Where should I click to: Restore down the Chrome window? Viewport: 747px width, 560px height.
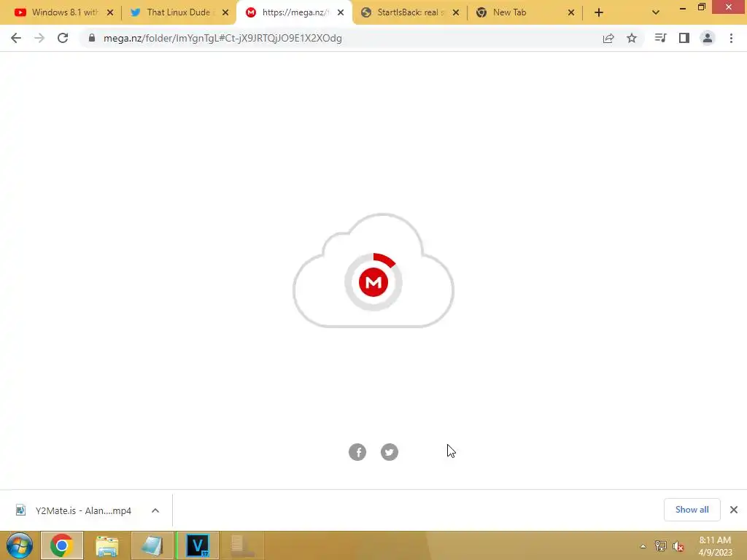tap(702, 7)
